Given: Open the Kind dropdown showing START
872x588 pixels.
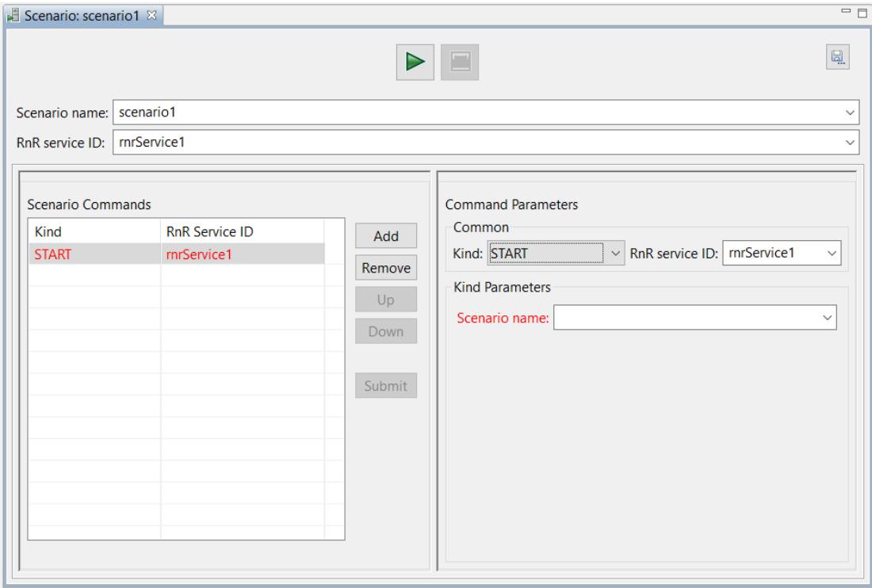Looking at the screenshot, I should click(556, 254).
